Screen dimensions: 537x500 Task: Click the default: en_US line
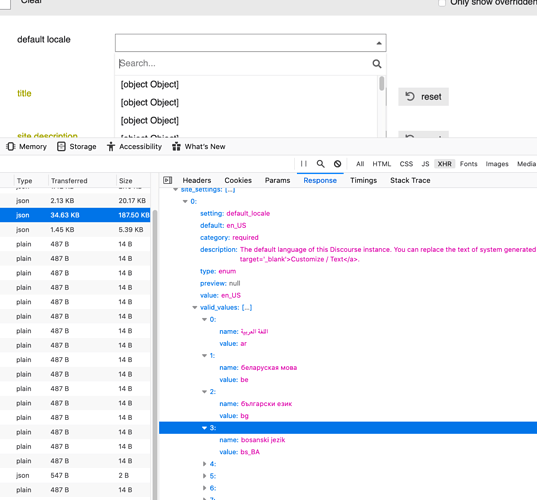tap(223, 225)
